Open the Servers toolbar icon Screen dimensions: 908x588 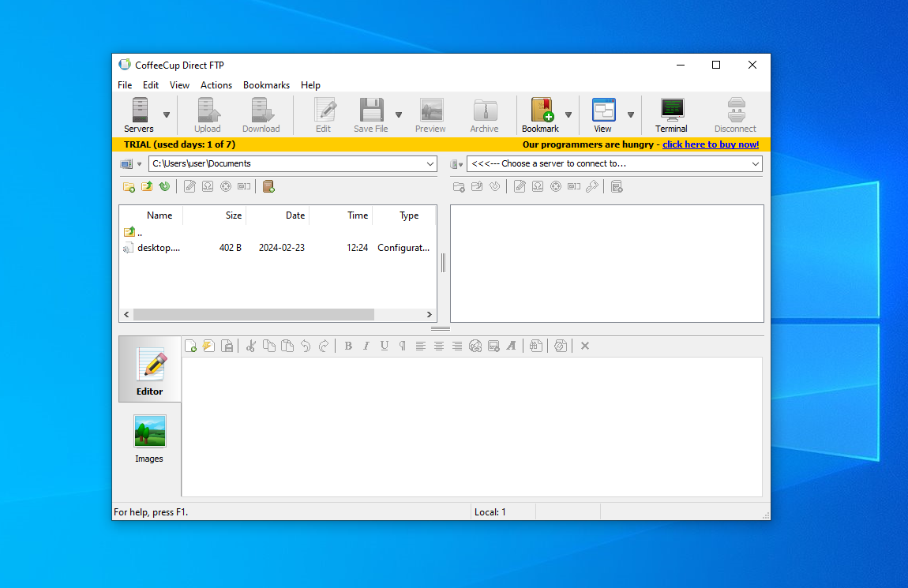click(139, 114)
